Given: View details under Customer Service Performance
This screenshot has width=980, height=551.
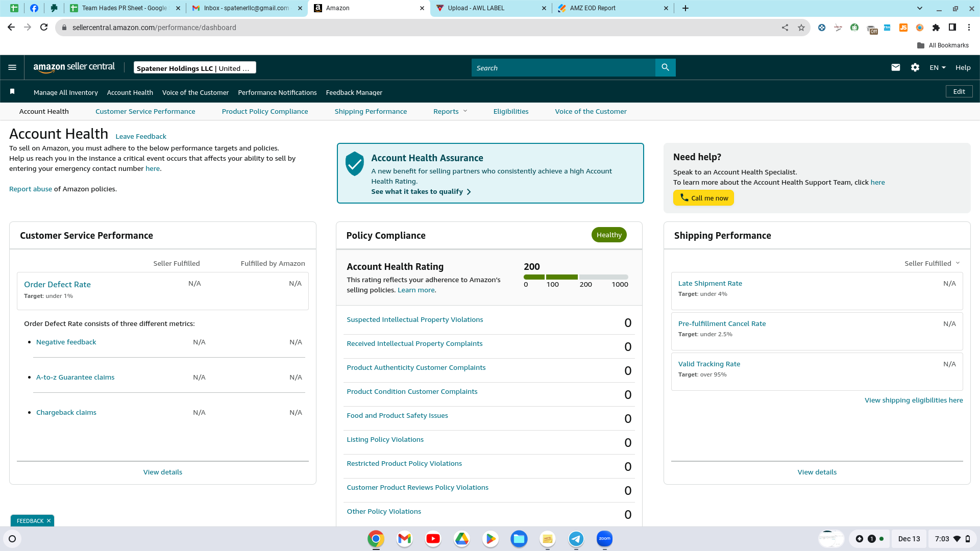Looking at the screenshot, I should click(x=163, y=472).
